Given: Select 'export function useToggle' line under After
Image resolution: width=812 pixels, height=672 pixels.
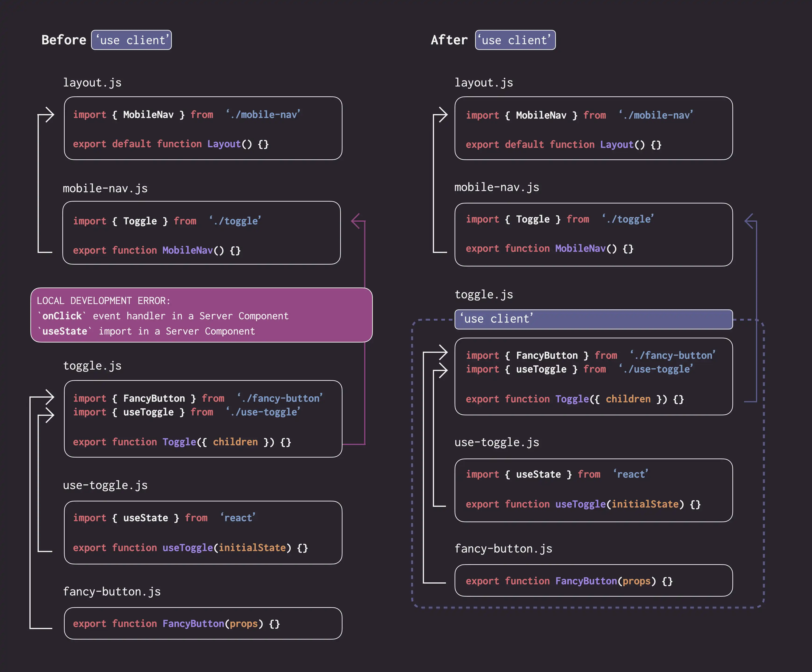Looking at the screenshot, I should (583, 504).
